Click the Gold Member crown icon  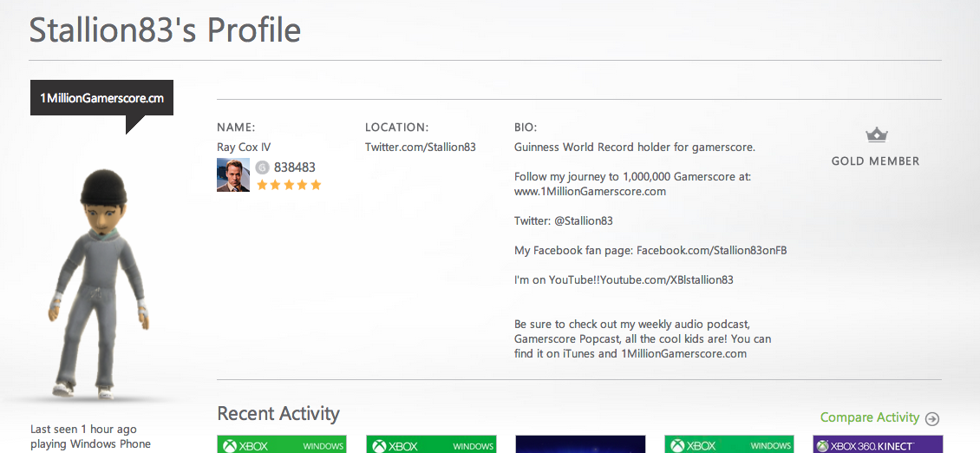point(876,135)
